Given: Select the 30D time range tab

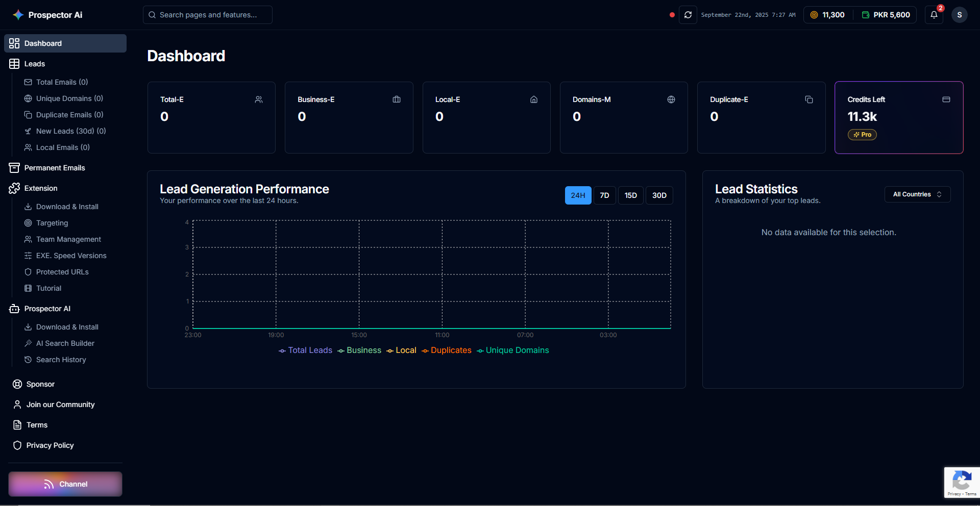Looking at the screenshot, I should tap(659, 195).
